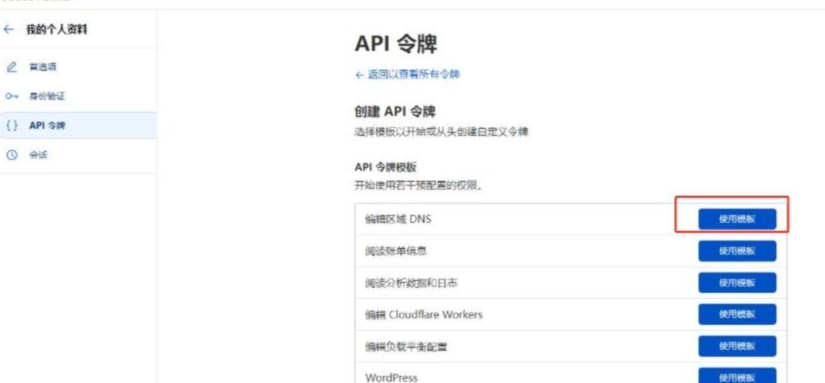
Task: Open the 会话 sidebar item
Action: point(78,155)
